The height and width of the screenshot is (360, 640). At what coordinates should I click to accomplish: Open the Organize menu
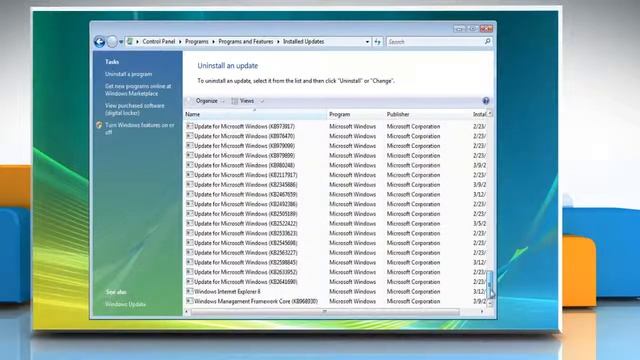coord(207,101)
